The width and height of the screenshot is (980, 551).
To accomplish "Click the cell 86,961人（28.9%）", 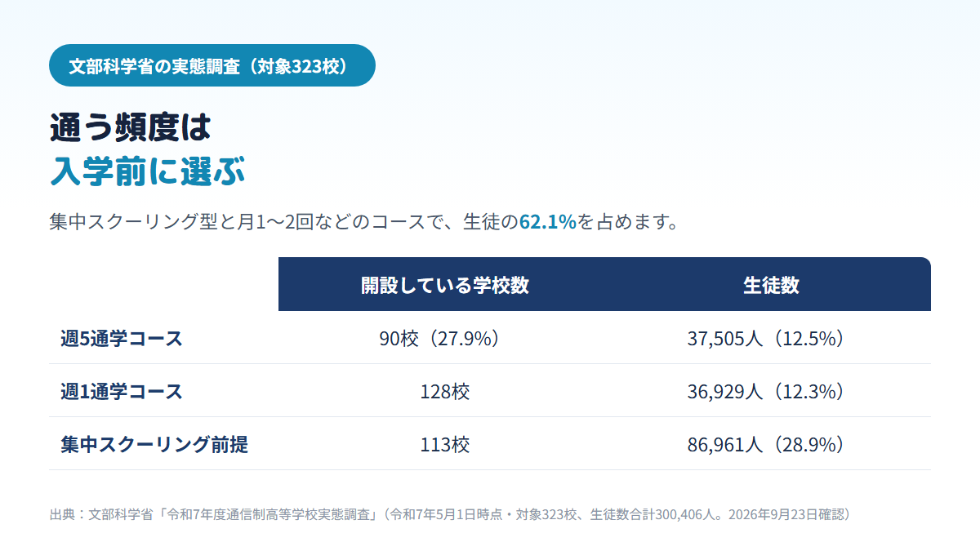I will [771, 445].
